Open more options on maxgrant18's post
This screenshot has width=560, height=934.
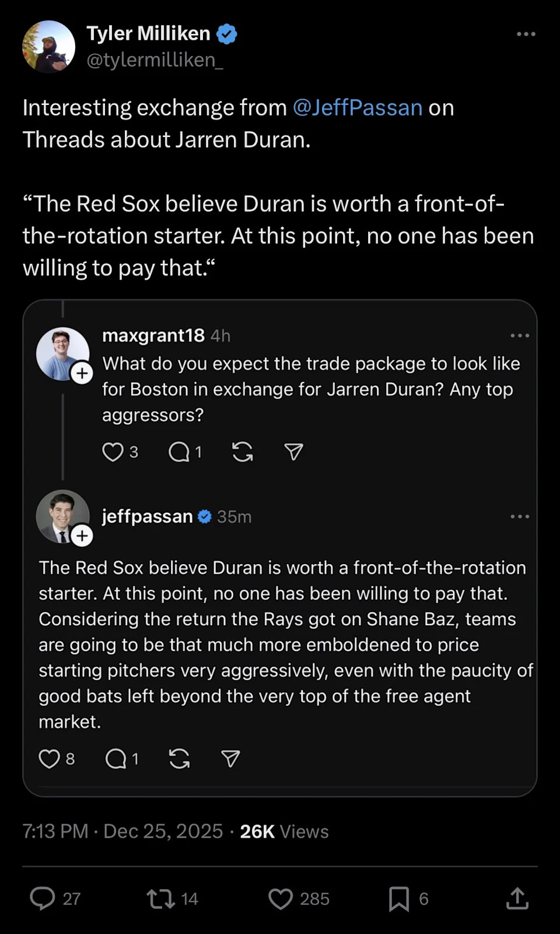pyautogui.click(x=519, y=335)
